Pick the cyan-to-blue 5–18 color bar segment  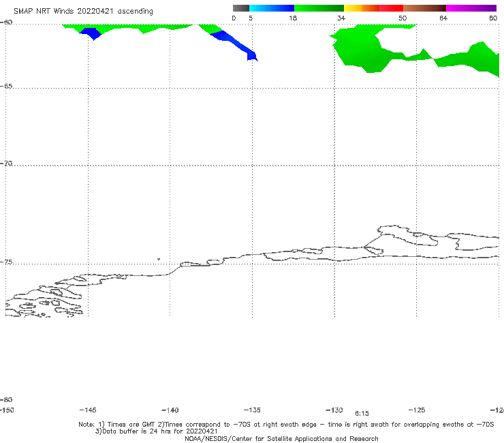(x=272, y=8)
